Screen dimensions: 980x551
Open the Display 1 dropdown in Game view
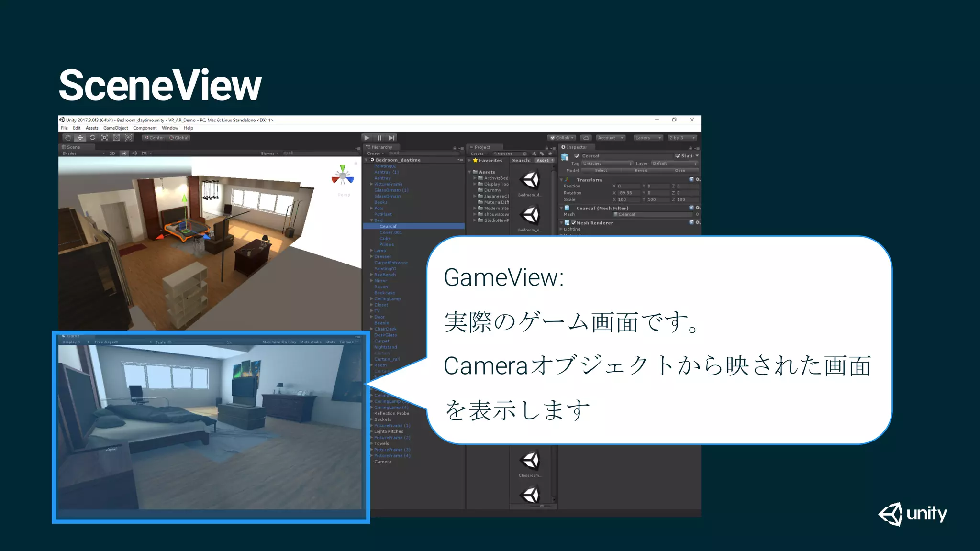pyautogui.click(x=76, y=342)
